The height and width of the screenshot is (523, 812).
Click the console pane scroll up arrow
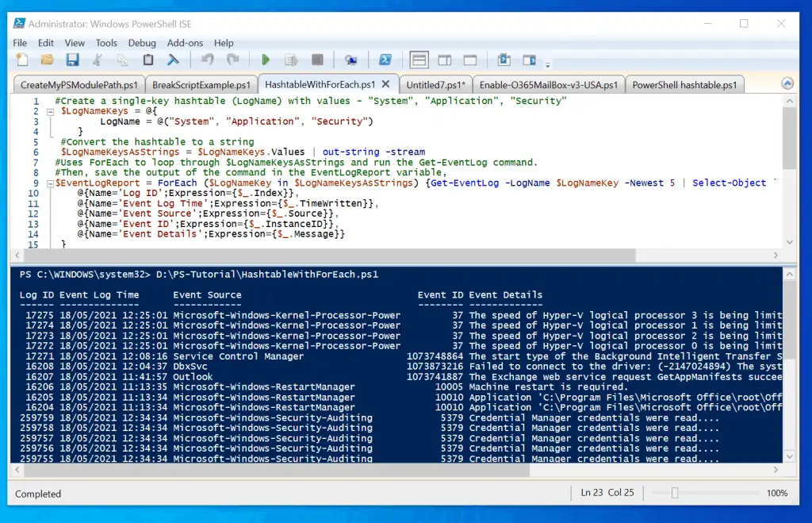789,275
